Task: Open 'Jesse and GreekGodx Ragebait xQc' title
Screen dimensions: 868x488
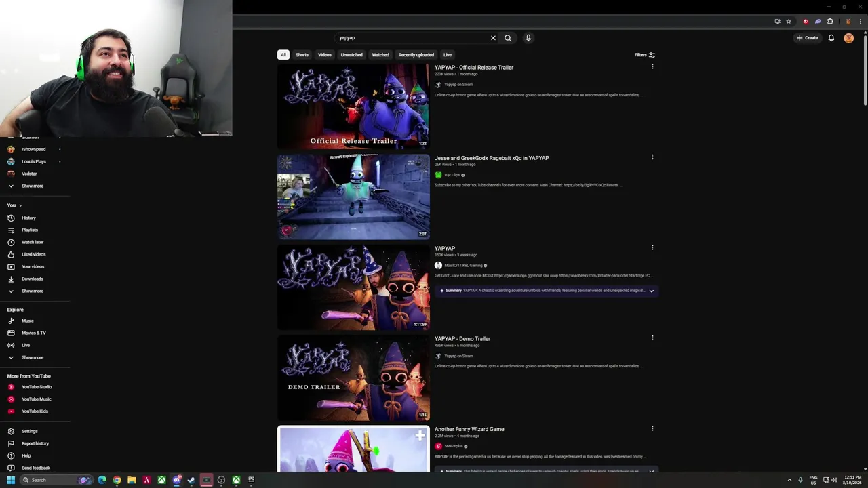Action: [492, 158]
